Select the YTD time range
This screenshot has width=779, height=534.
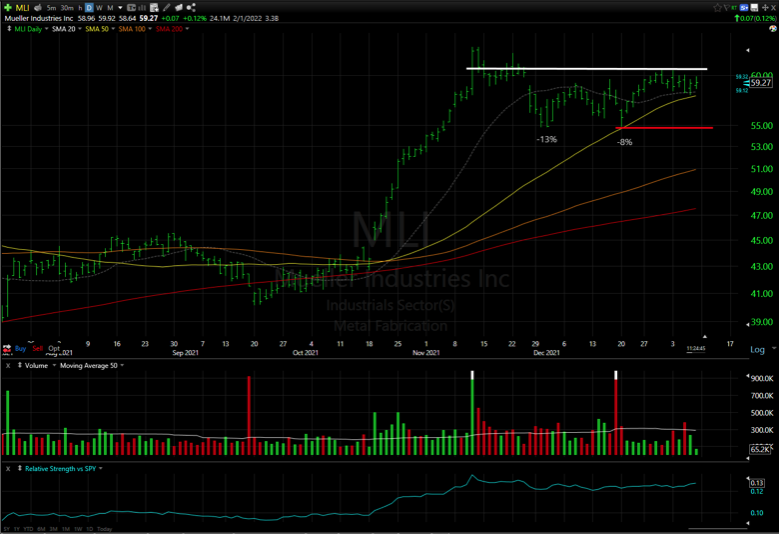[28, 529]
